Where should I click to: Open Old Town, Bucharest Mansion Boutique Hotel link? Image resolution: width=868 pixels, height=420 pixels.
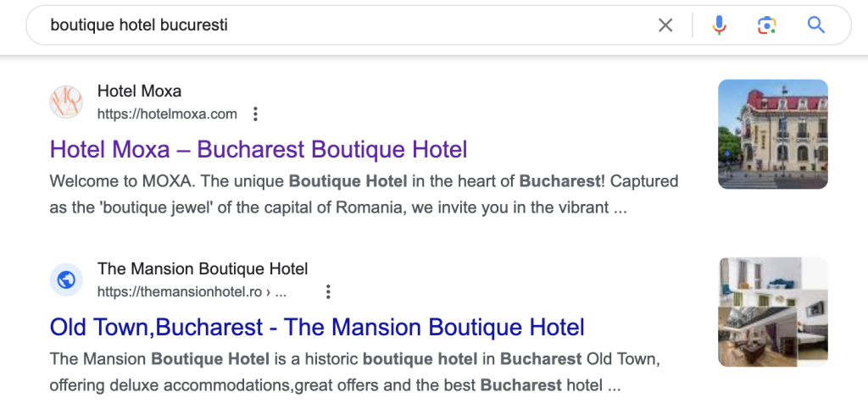(x=317, y=327)
